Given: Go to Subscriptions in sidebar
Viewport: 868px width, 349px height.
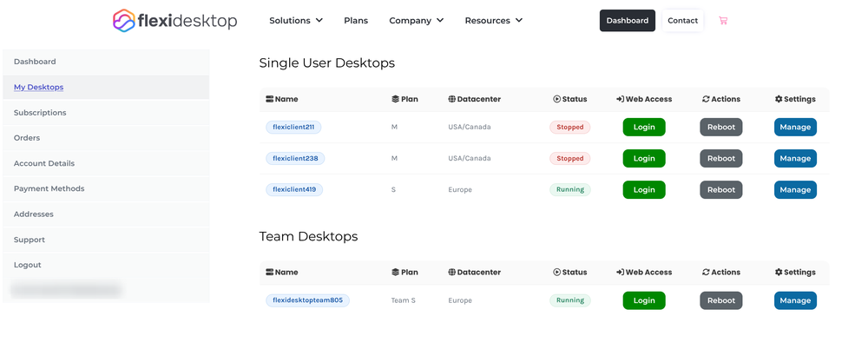Looking at the screenshot, I should (x=106, y=113).
